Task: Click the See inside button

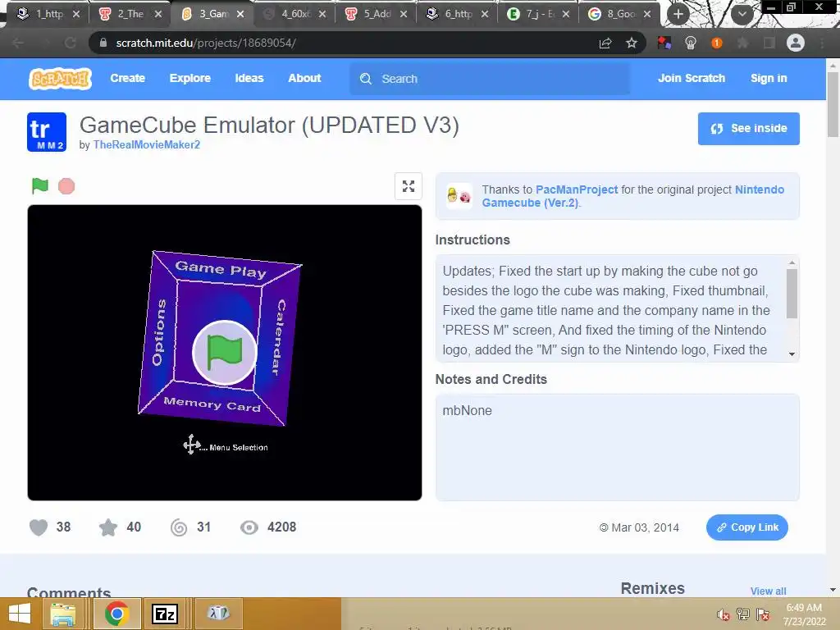Action: pyautogui.click(x=748, y=129)
